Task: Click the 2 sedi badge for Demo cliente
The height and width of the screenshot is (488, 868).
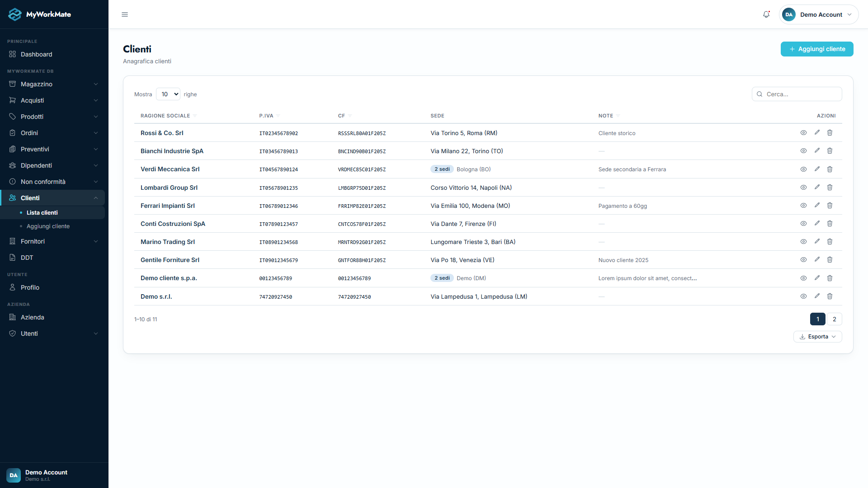Action: (442, 278)
